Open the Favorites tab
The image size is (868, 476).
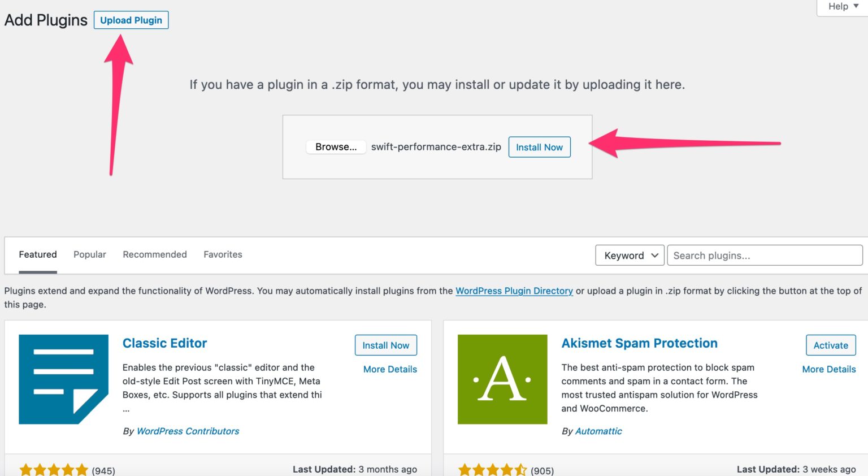coord(223,254)
